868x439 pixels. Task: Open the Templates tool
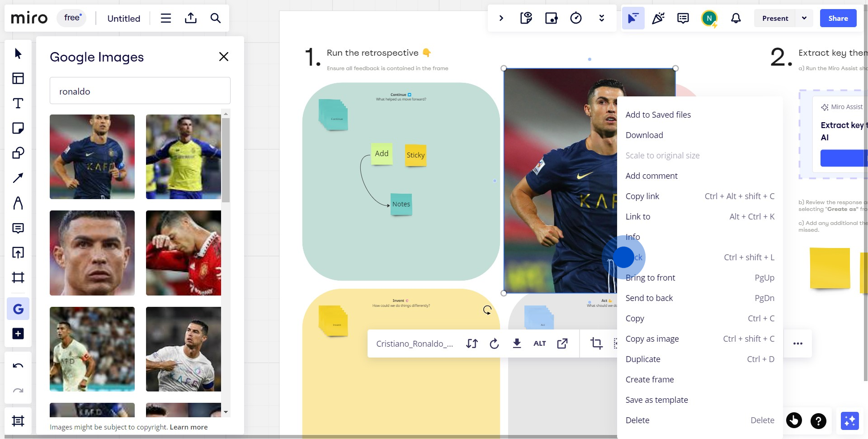click(x=18, y=78)
